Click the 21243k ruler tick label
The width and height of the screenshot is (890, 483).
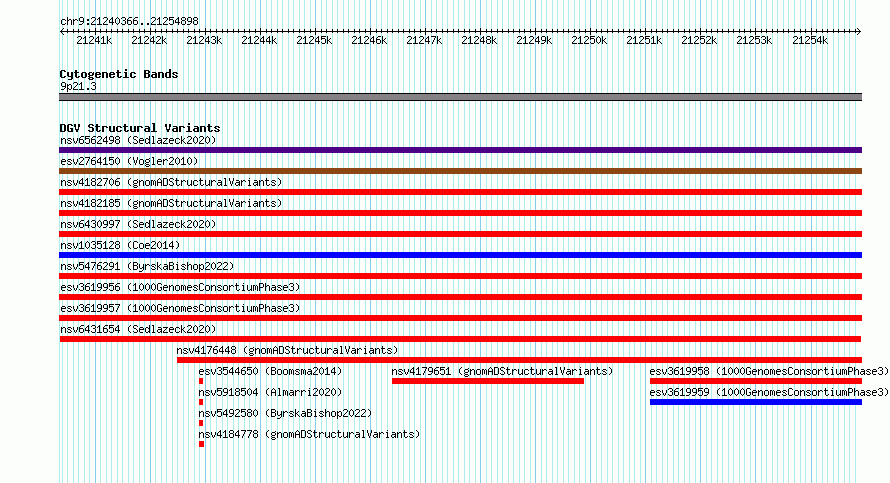(204, 40)
